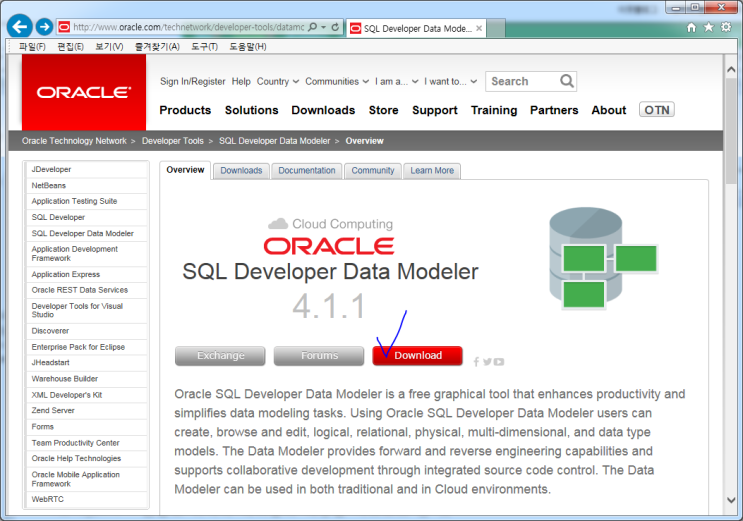Switch to the Documentation tab
743x521 pixels.
307,171
